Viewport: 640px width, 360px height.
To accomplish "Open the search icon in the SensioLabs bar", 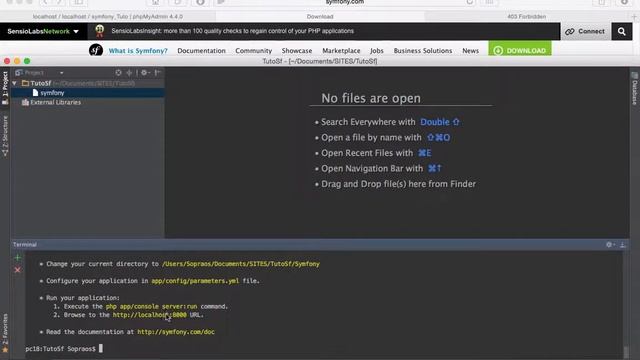I will (x=622, y=31).
